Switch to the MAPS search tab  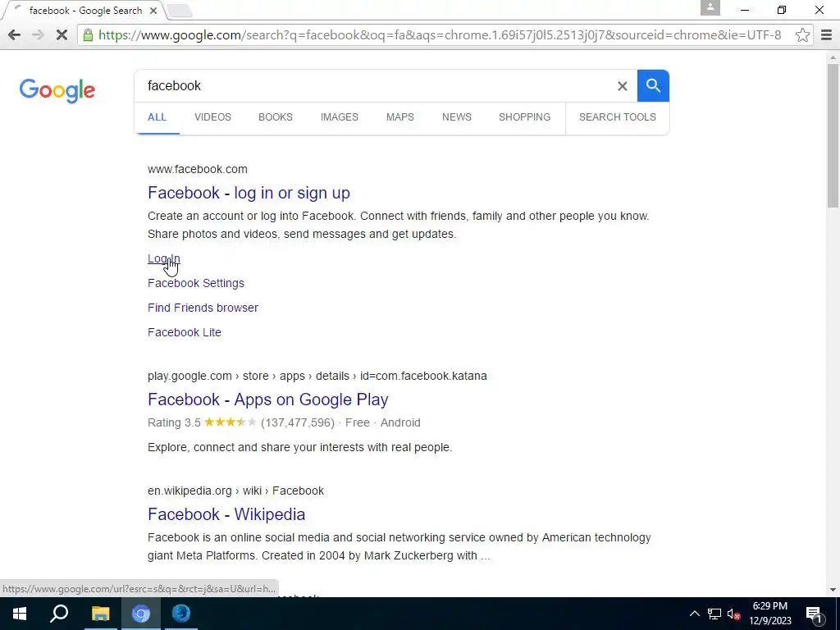(400, 116)
